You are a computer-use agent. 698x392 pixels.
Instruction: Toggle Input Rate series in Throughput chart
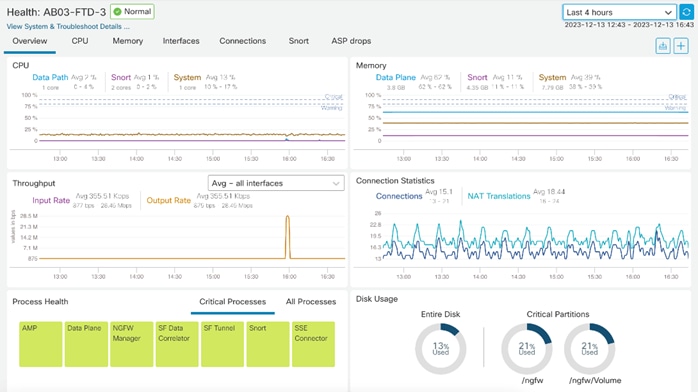(51, 200)
